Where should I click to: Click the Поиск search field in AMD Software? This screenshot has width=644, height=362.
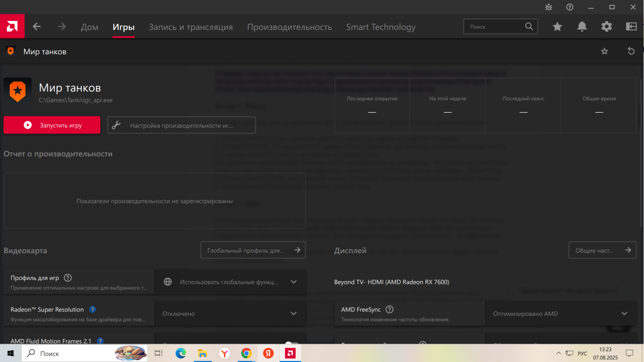point(494,26)
